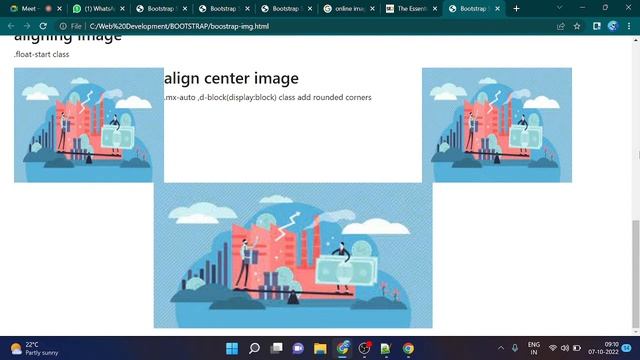Viewport: 640px width, 360px height.
Task: Reload the current page
Action: (x=43, y=26)
